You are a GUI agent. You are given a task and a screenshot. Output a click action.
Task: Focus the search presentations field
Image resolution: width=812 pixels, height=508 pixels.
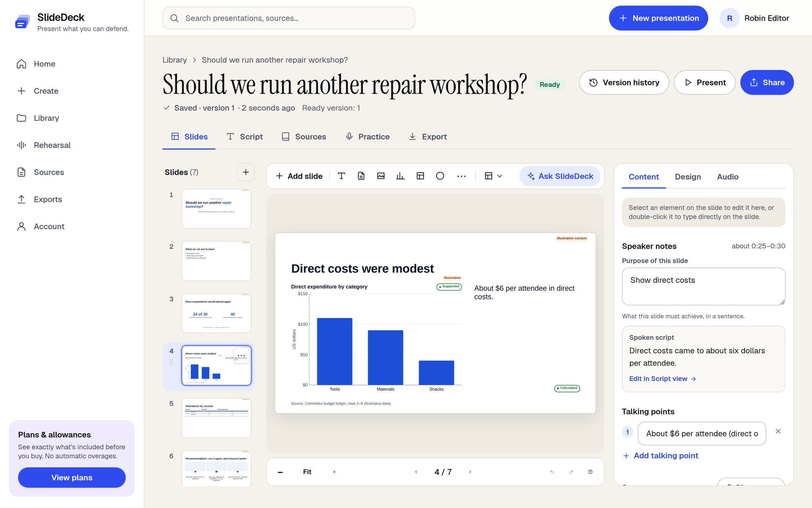pyautogui.click(x=289, y=18)
